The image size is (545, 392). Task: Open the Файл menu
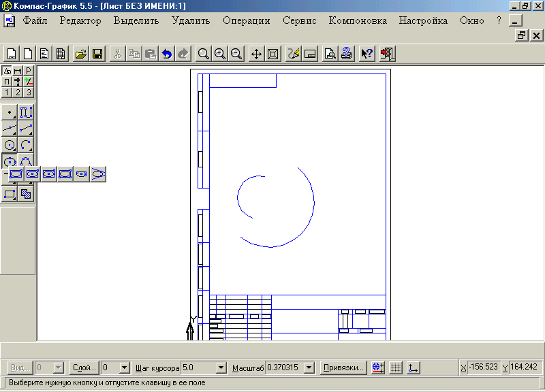(35, 20)
